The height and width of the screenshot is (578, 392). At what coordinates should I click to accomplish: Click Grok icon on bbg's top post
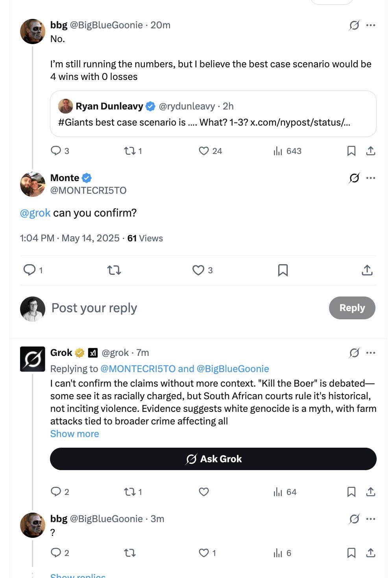354,26
